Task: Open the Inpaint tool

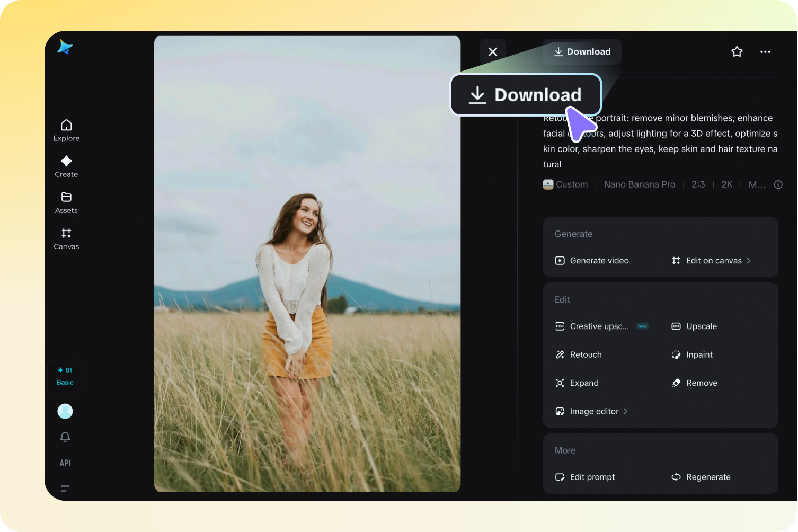Action: pyautogui.click(x=699, y=354)
